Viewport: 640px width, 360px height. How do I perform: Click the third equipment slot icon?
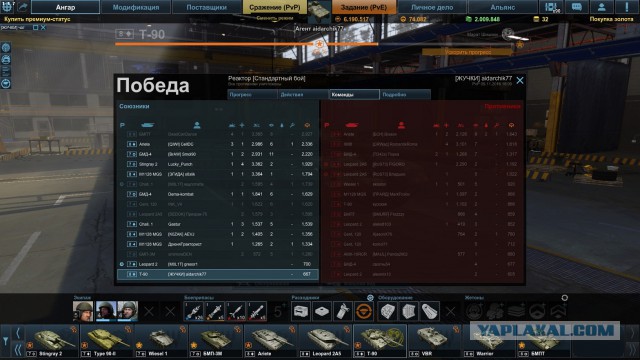pyautogui.click(x=429, y=312)
